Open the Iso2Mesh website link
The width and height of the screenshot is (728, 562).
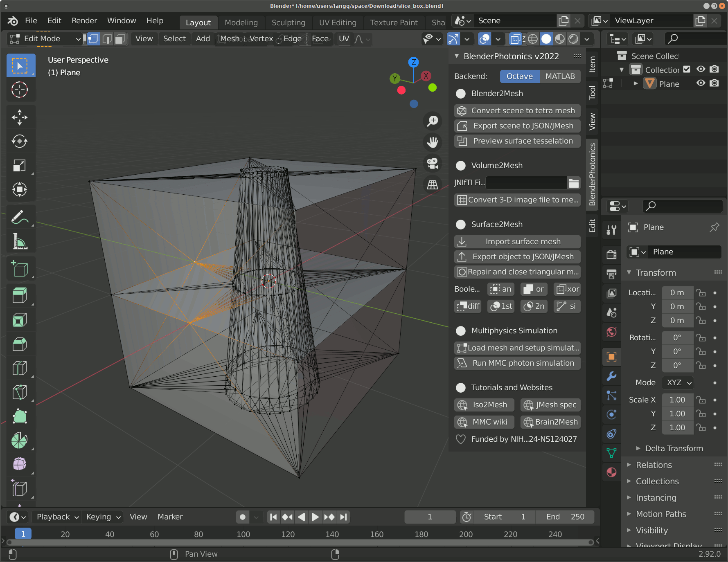click(484, 405)
